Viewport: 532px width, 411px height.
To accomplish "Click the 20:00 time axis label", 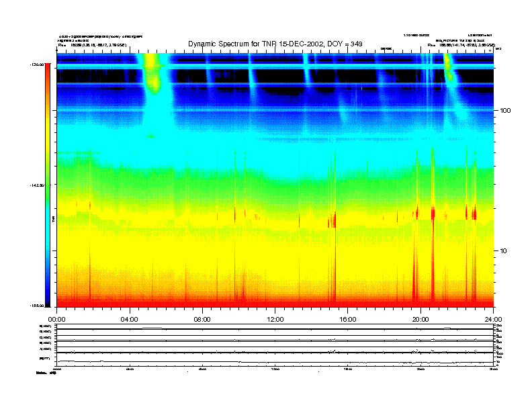I will 420,320.
